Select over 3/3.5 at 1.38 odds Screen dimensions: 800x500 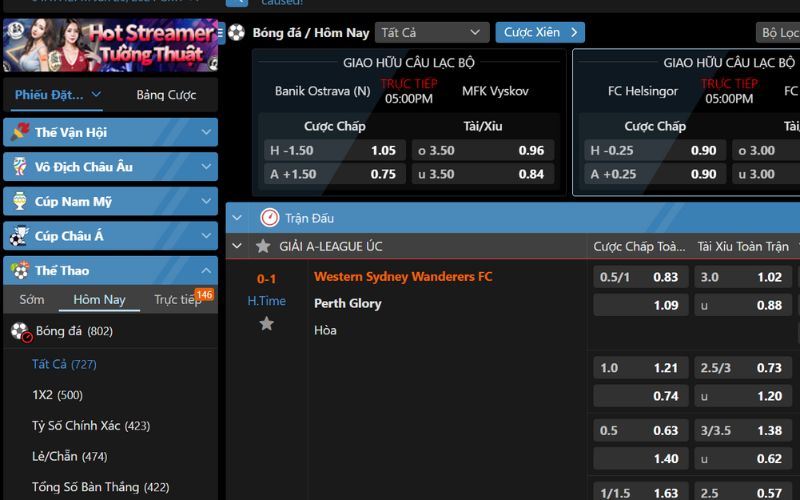coord(743,431)
